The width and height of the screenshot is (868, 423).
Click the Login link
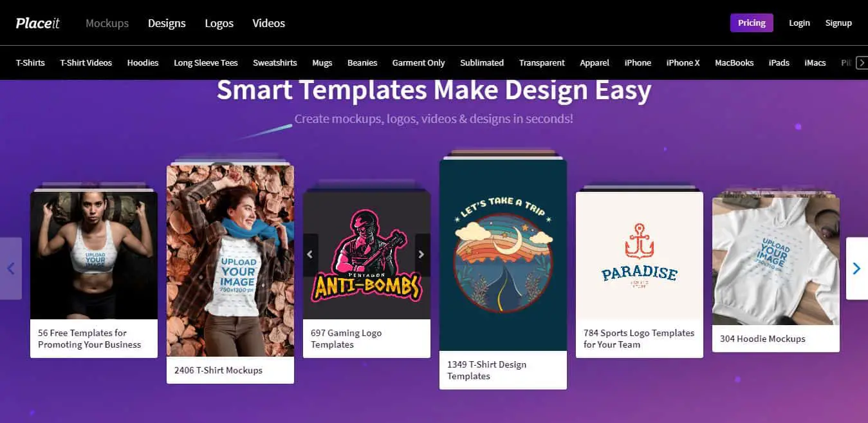coord(799,23)
